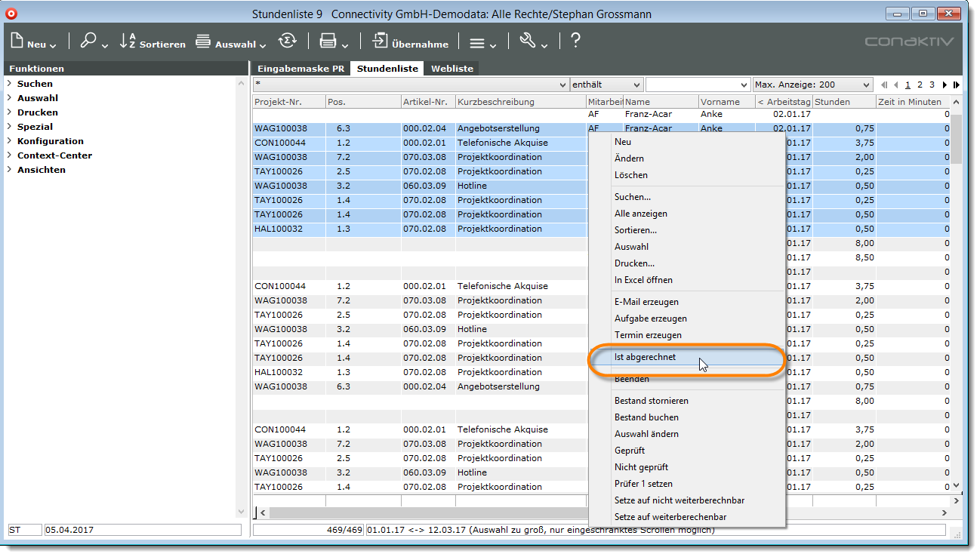Click the Sortieren A-Z sort icon
980x557 pixels.
click(128, 42)
